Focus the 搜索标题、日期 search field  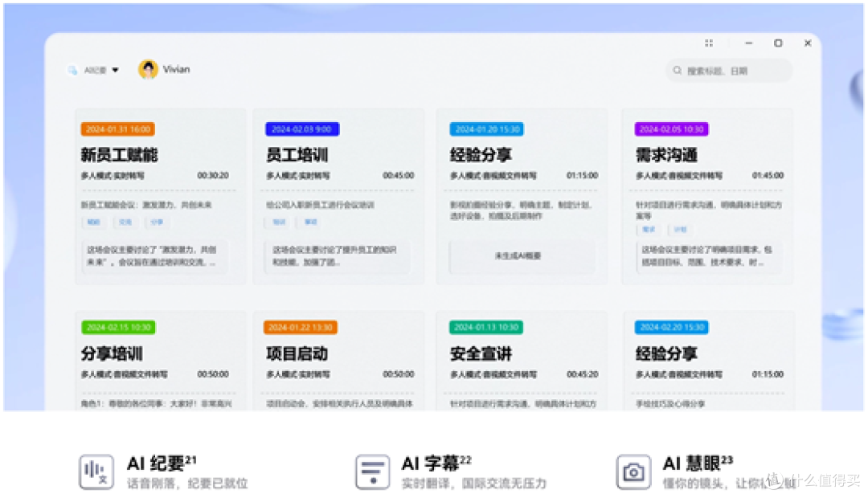tap(728, 71)
